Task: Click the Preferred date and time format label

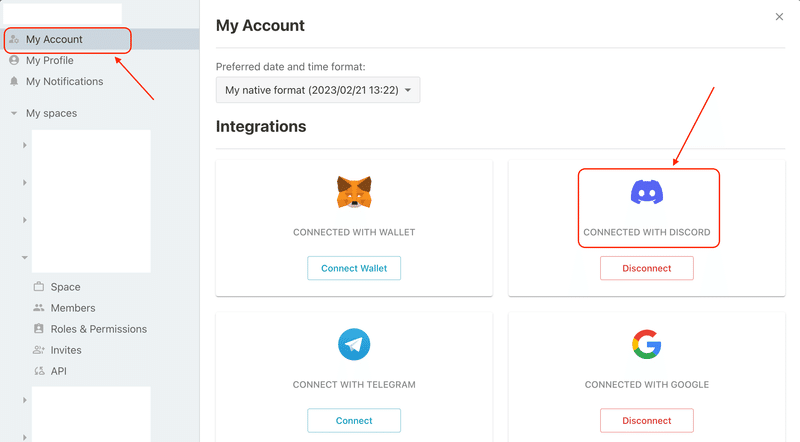Action: (x=291, y=67)
